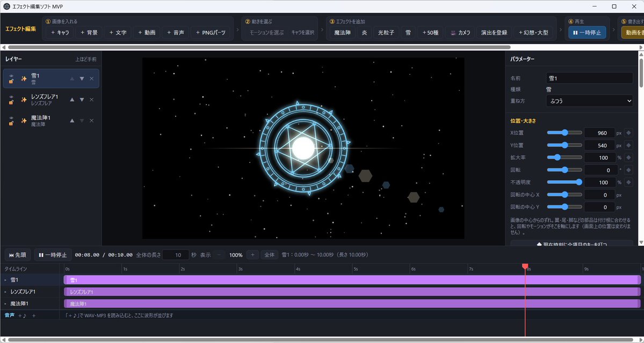Image resolution: width=644 pixels, height=343 pixels.
Task: Delete the 魔法陣1 layer with X
Action: point(92,120)
